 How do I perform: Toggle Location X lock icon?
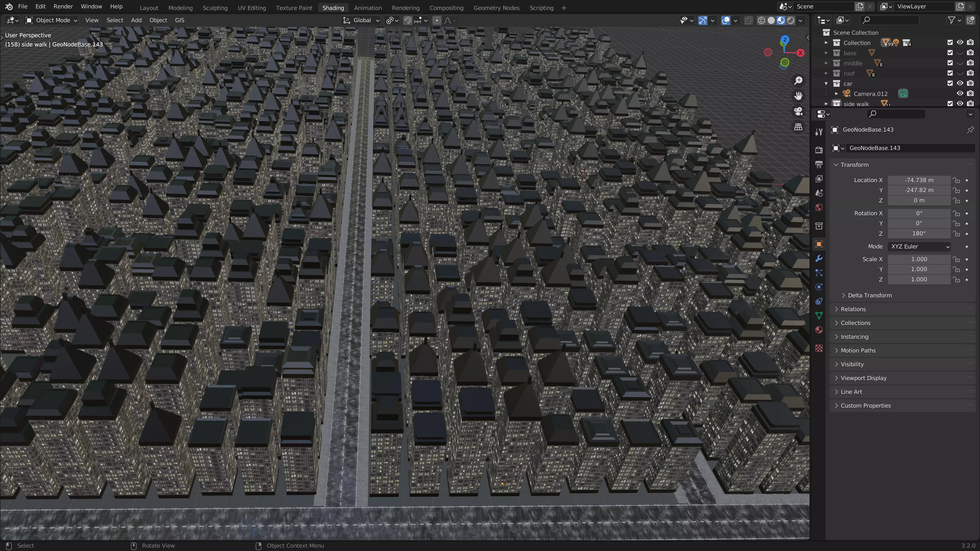(956, 180)
